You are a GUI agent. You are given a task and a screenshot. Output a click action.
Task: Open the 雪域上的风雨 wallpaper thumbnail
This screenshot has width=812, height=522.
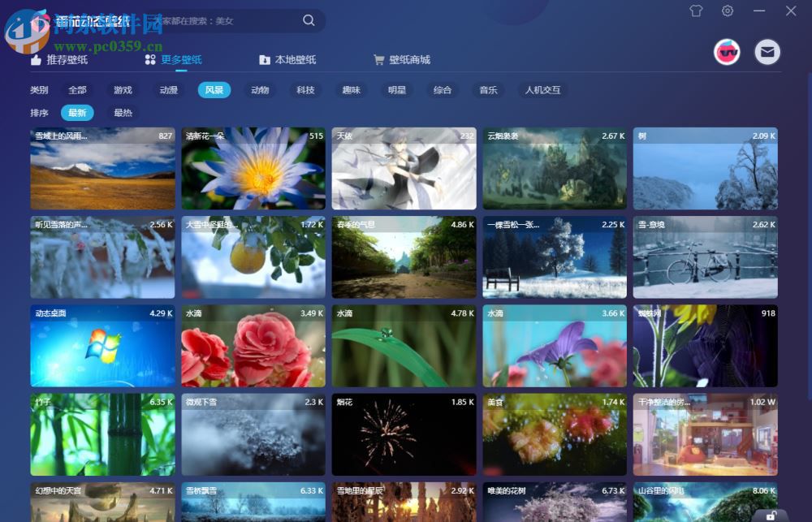(102, 168)
